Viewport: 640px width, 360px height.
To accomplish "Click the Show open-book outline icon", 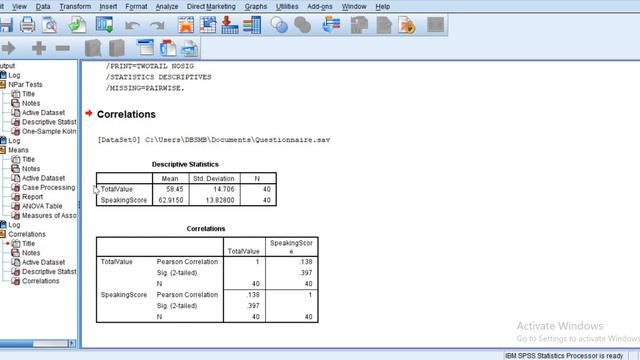I will 93,48.
